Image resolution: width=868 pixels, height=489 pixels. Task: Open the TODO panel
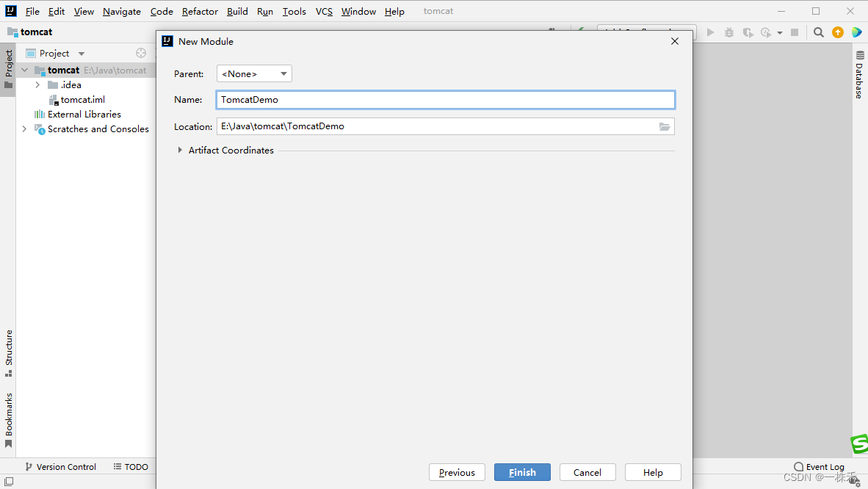tap(131, 467)
